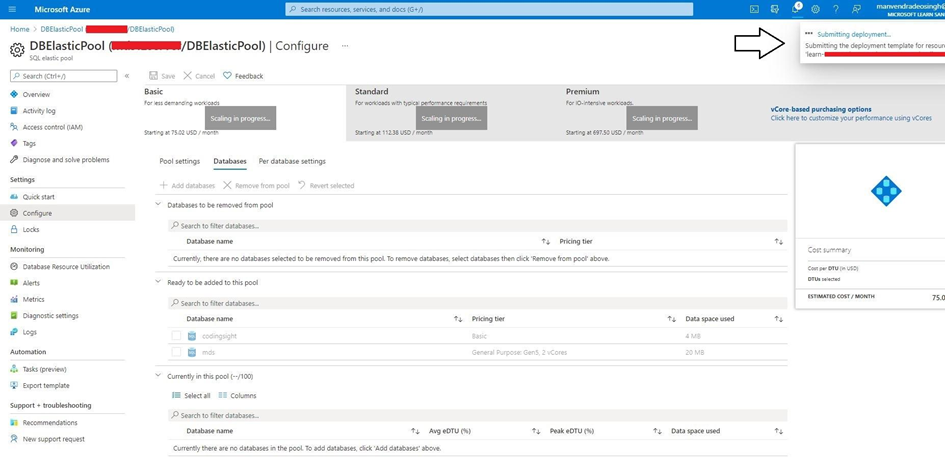Sort ready list by Data space used

pos(779,319)
